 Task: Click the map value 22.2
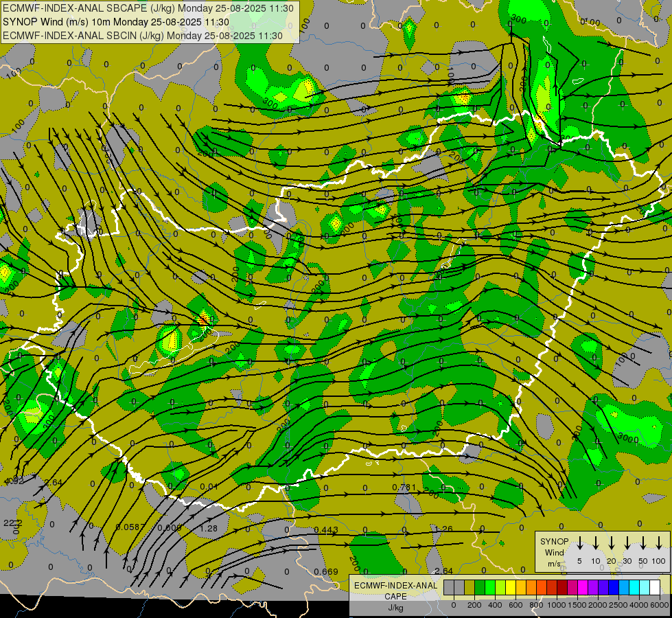coord(12,523)
